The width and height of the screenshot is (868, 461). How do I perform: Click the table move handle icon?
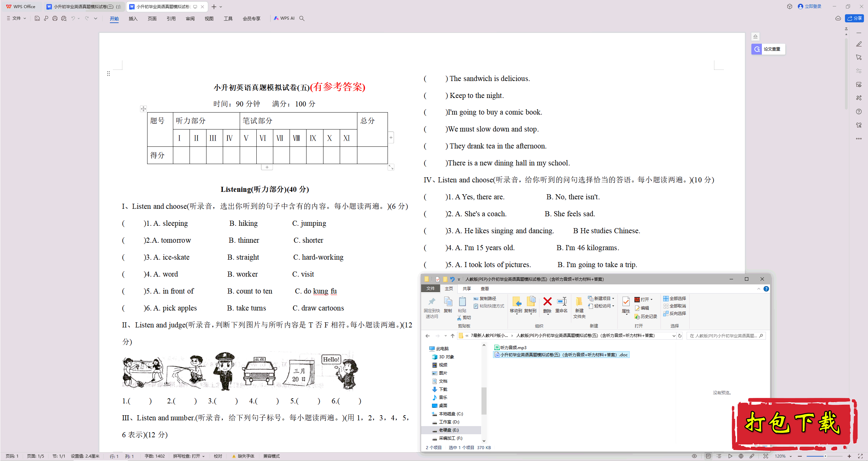click(x=143, y=109)
